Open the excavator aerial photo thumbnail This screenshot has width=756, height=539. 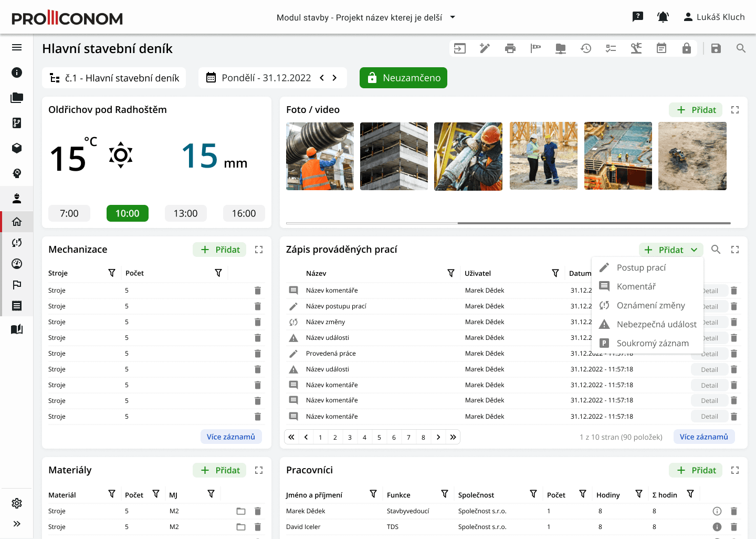692,156
